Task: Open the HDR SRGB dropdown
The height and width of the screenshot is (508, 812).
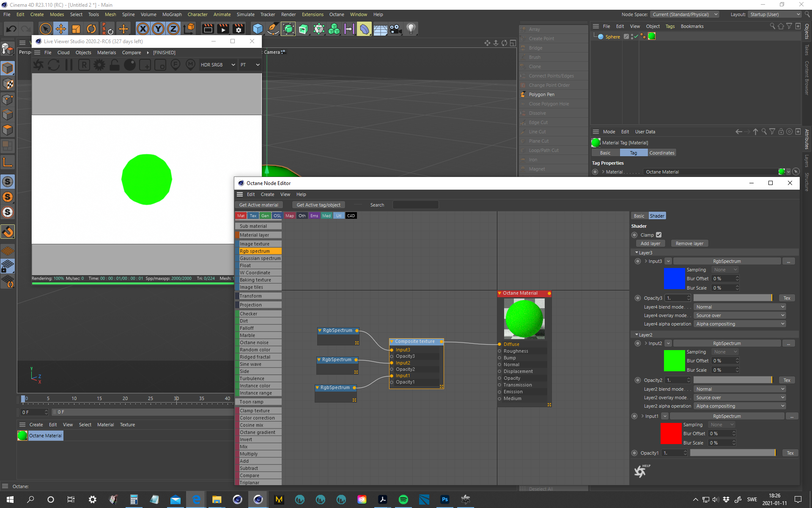Action: 217,65
